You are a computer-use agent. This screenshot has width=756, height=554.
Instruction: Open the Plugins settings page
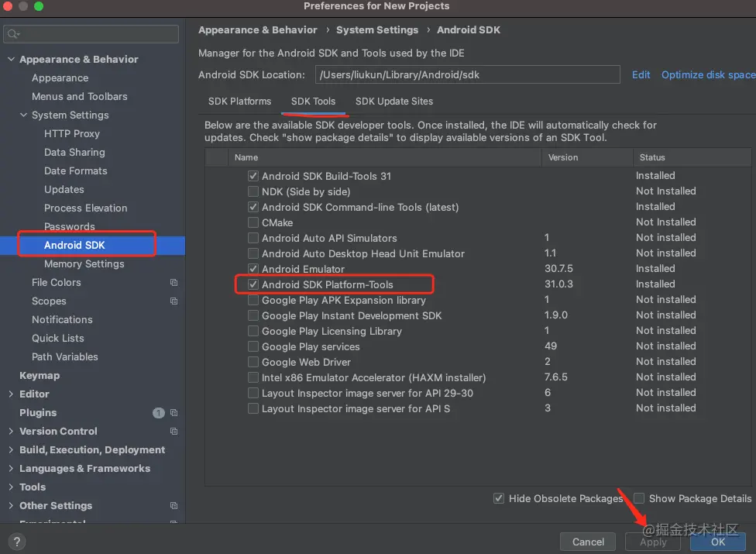point(38,413)
